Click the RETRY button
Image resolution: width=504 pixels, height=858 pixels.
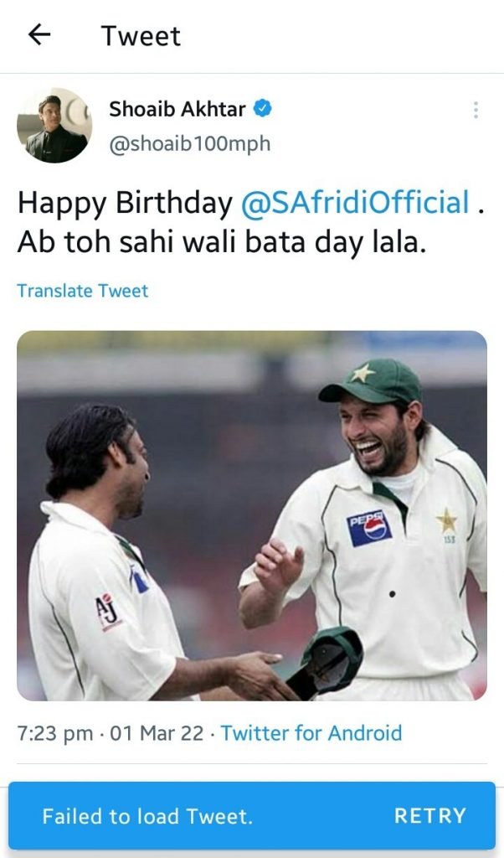430,816
